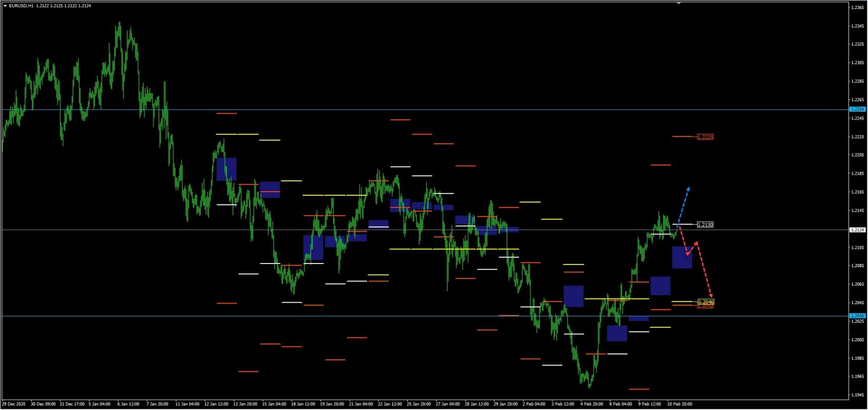Click 1.2305 on the price scale

[x=857, y=63]
